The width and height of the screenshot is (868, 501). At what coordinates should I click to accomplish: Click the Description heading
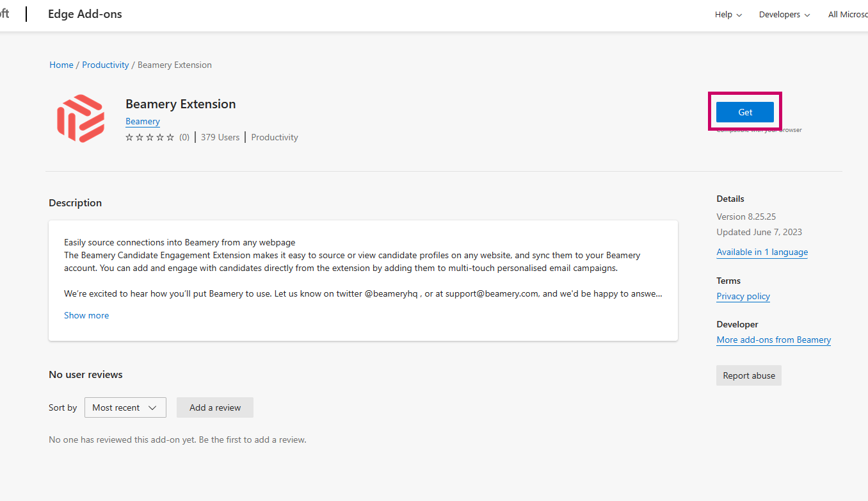click(x=76, y=202)
